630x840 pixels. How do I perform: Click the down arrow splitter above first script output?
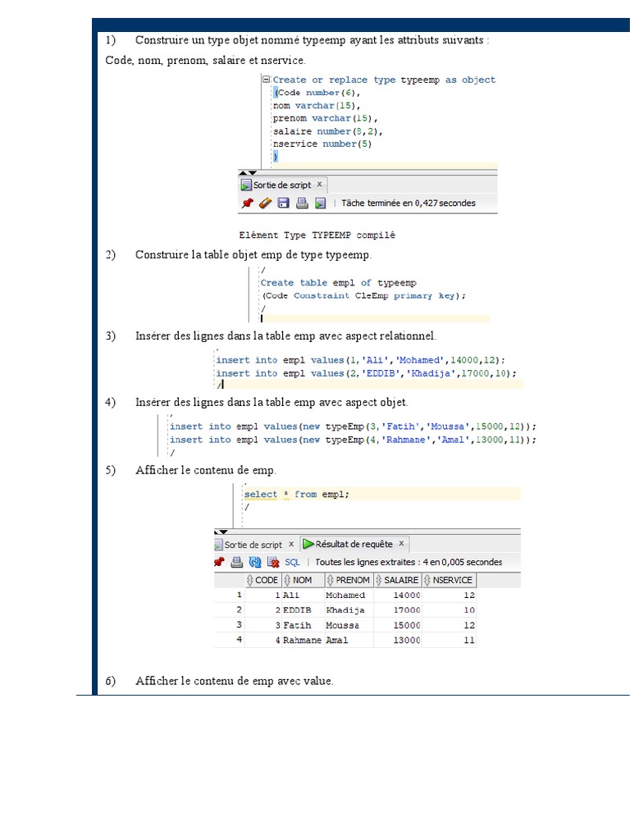coord(253,173)
